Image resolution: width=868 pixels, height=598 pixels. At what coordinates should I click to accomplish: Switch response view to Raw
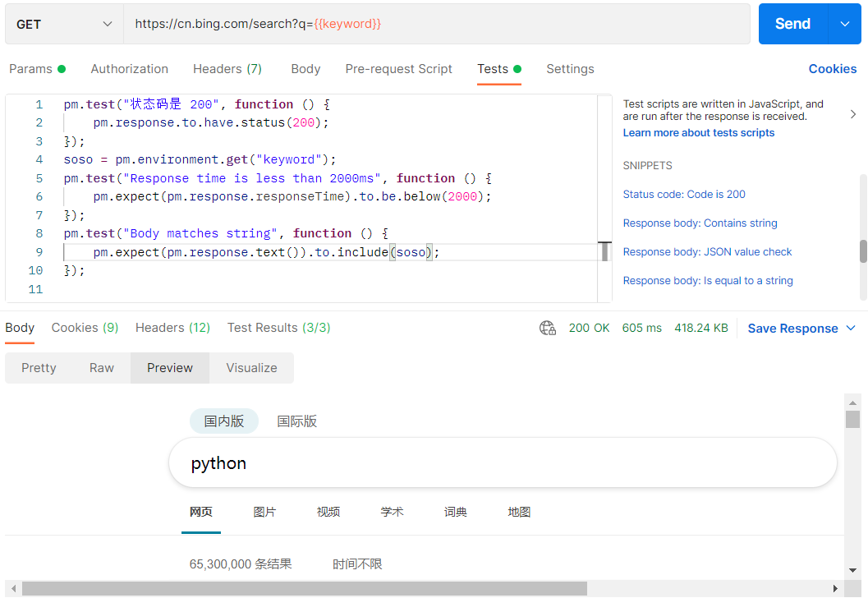coord(102,368)
